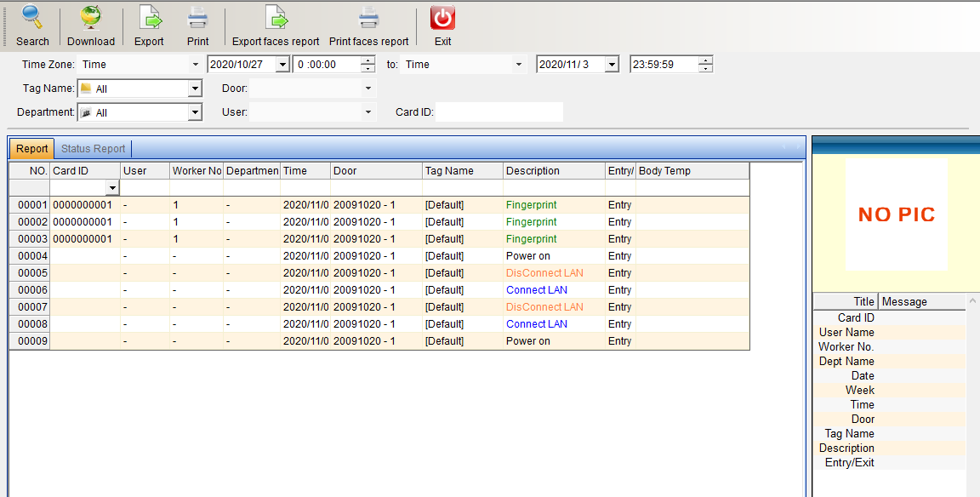Image resolution: width=980 pixels, height=497 pixels.
Task: Increase the end time 23:59:59 spinner
Action: click(706, 60)
